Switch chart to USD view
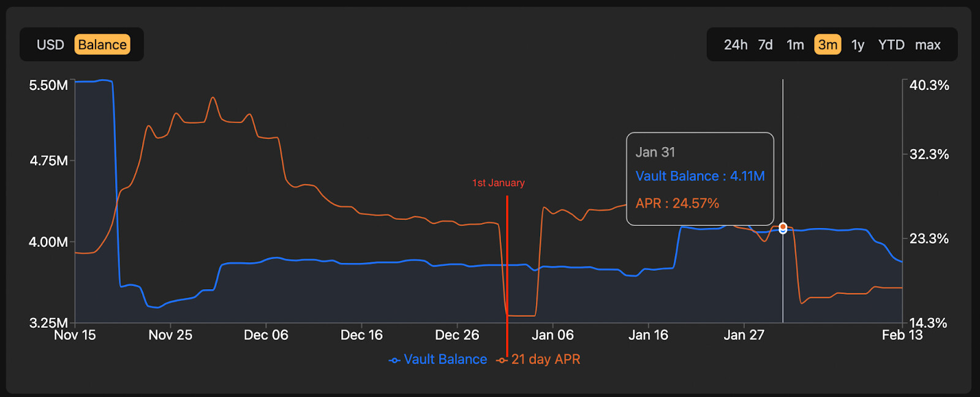 coord(50,45)
